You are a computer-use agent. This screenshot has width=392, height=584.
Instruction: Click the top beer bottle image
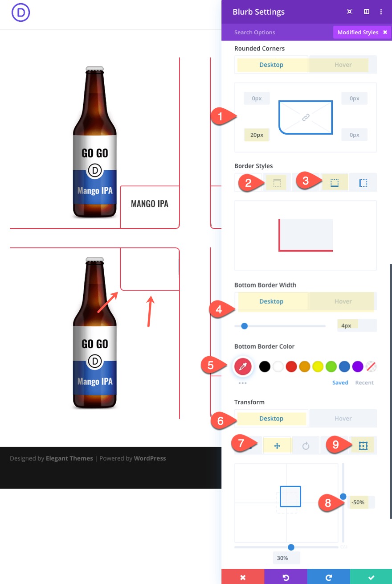click(95, 142)
